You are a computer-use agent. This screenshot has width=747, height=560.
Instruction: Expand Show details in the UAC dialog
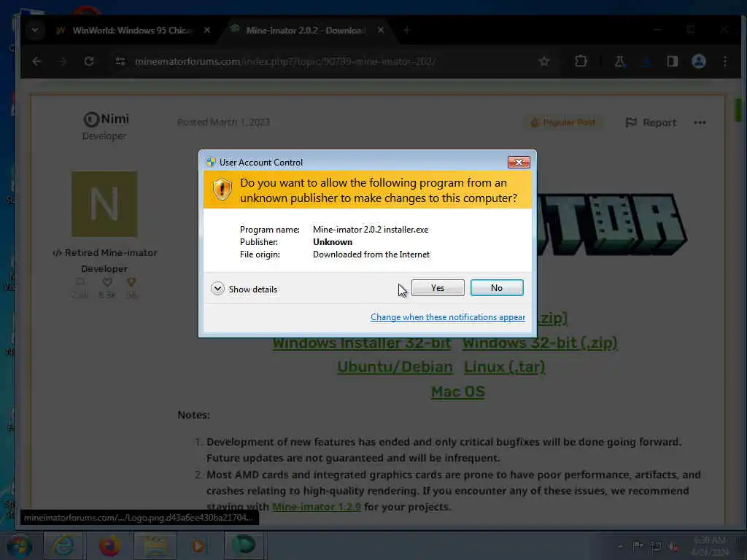244,289
